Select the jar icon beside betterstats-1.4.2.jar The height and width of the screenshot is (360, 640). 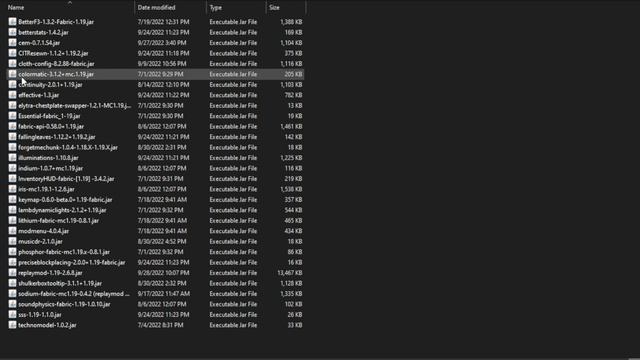13,32
